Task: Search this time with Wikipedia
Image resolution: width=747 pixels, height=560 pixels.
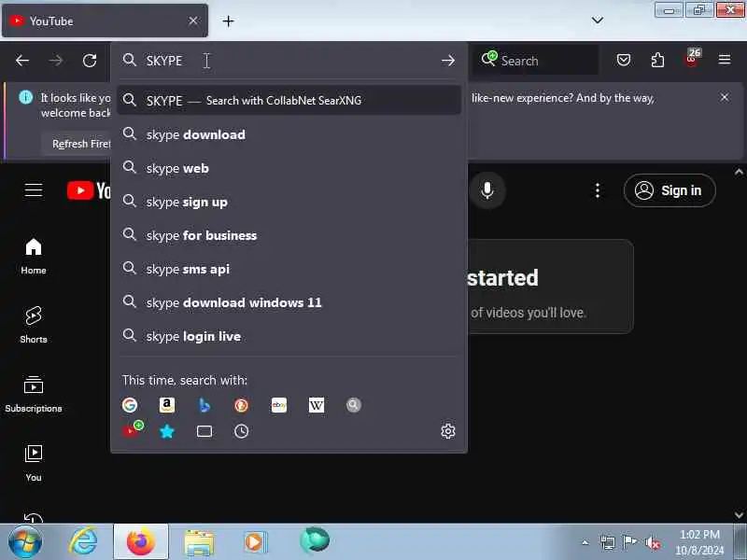Action: [317, 405]
